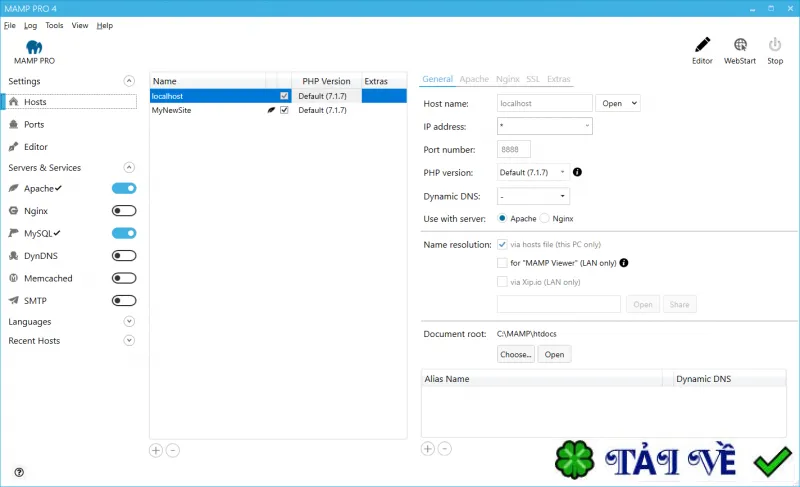Add a new host with plus icon

(156, 450)
